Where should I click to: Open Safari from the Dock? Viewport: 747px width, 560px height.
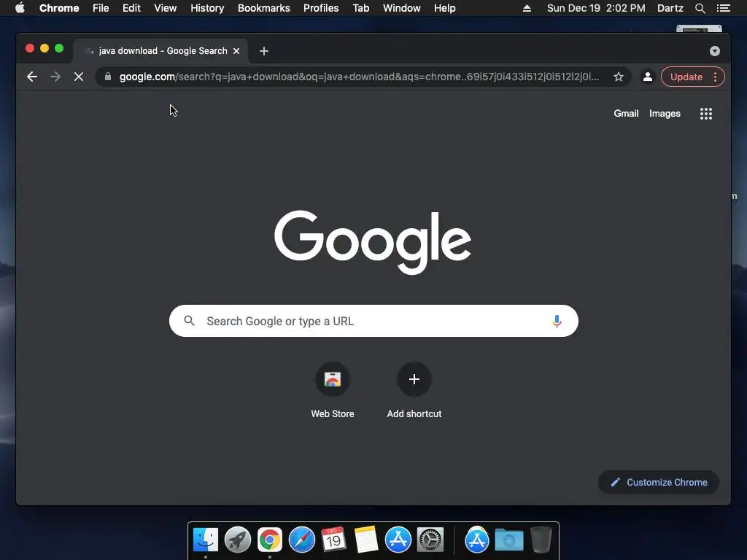[x=301, y=540]
